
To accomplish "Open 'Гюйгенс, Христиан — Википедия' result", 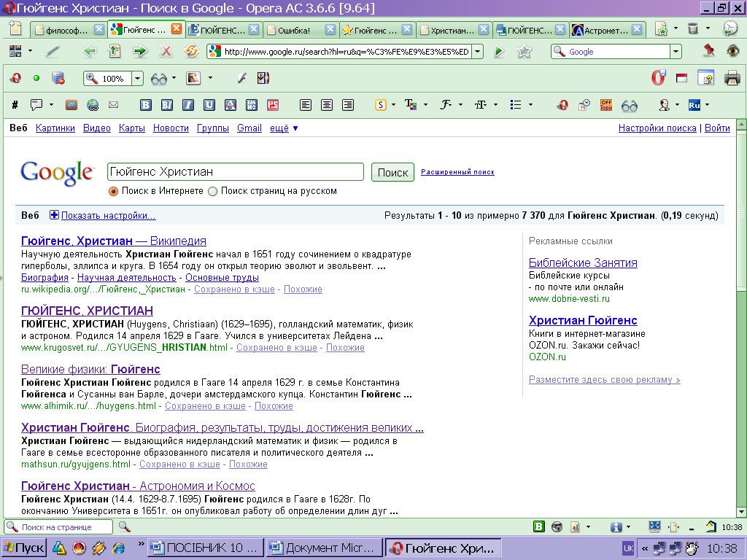I will 113,241.
